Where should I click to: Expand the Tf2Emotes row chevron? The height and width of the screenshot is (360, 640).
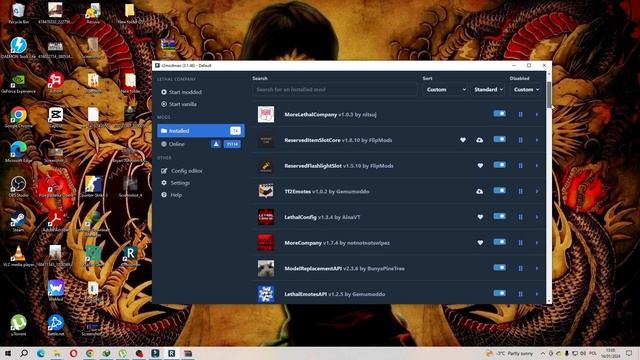(x=537, y=191)
